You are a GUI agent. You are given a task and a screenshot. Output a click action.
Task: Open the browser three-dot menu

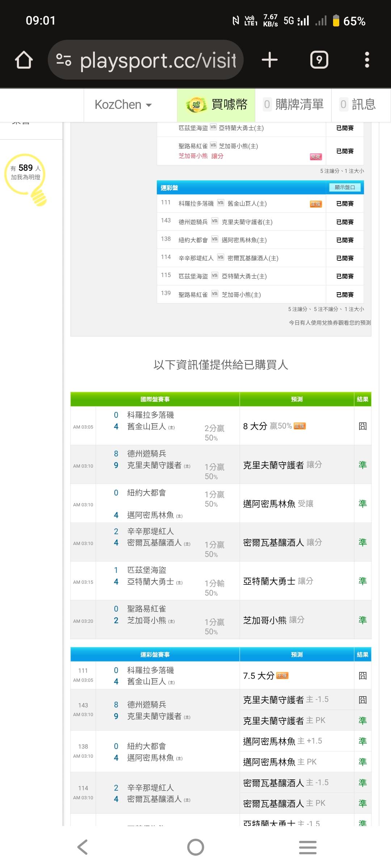(367, 60)
